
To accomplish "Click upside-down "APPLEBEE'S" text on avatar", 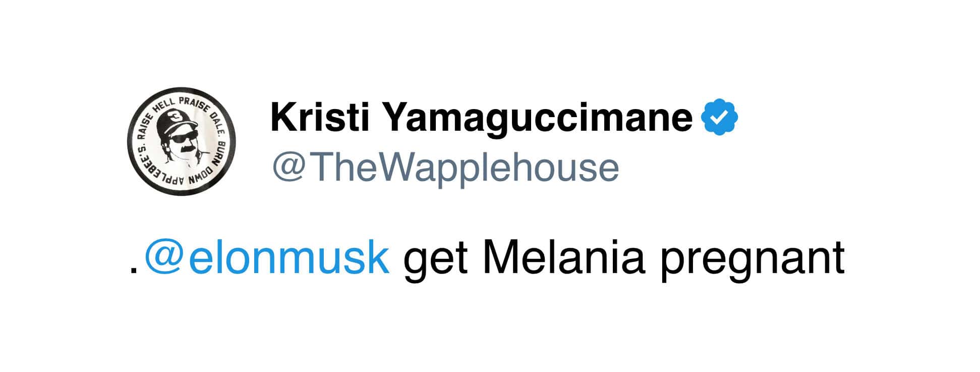I will [x=160, y=174].
